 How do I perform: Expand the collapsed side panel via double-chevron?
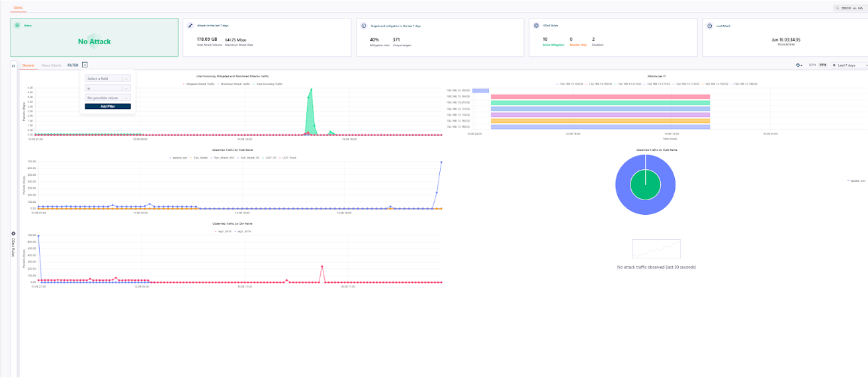click(x=13, y=65)
